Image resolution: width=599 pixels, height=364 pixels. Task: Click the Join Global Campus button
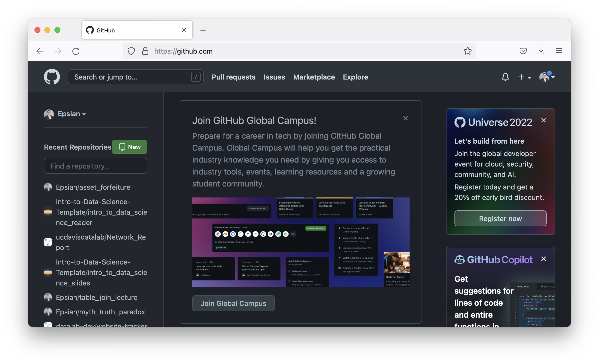tap(233, 303)
